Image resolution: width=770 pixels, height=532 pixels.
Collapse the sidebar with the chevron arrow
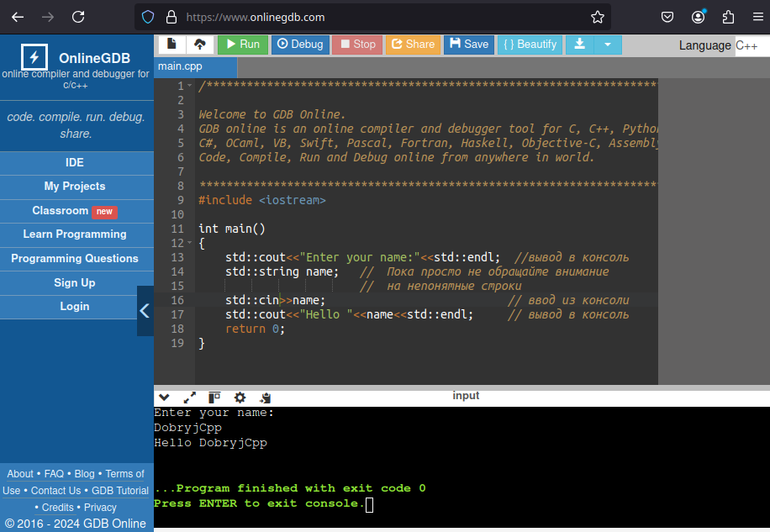(x=145, y=311)
